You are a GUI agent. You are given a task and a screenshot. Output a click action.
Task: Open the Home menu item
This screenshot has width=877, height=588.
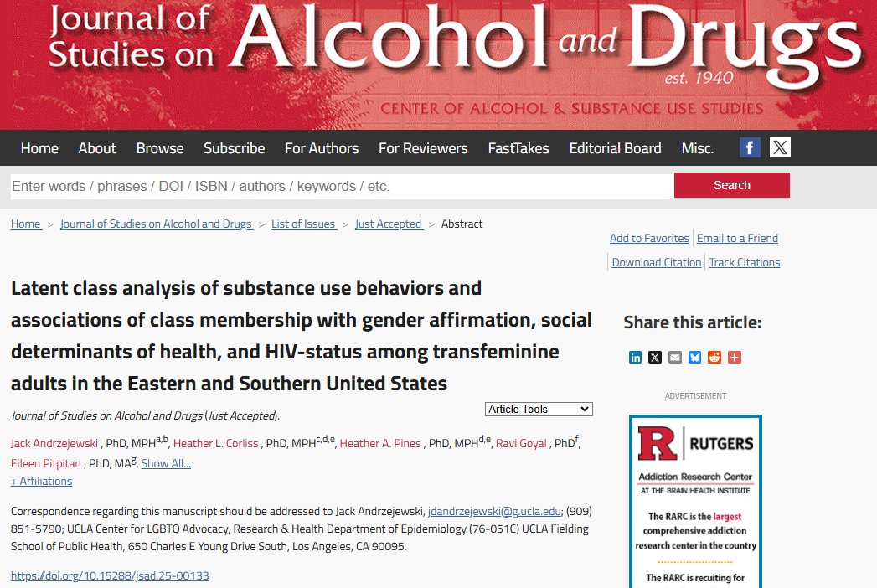(39, 148)
